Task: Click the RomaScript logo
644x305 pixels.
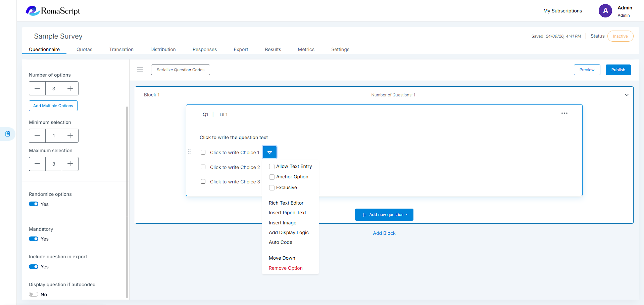Action: pyautogui.click(x=53, y=11)
